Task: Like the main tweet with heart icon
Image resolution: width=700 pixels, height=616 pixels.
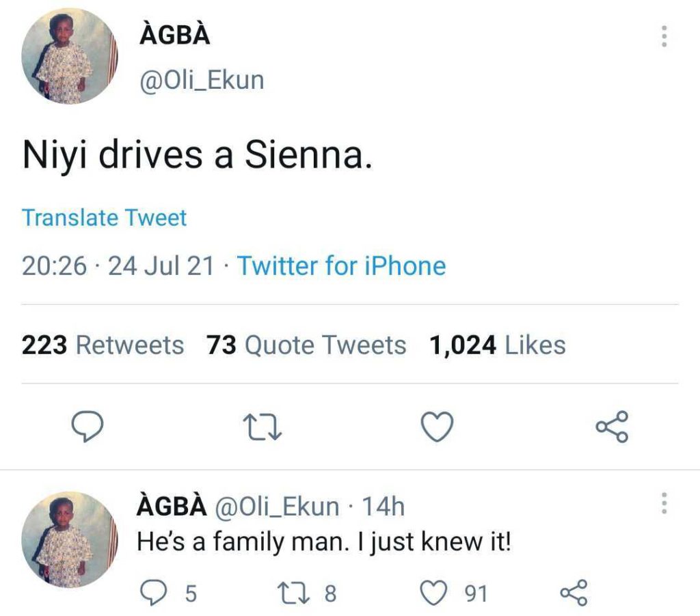Action: coord(436,427)
